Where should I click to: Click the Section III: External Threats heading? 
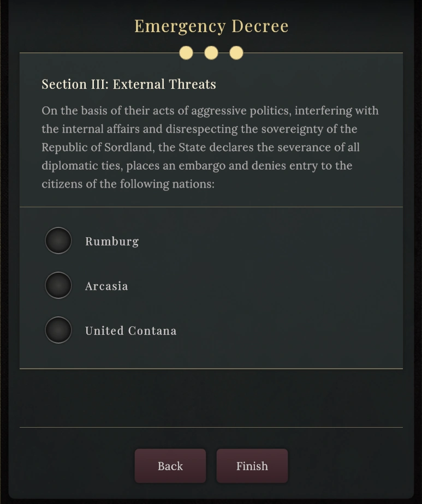click(129, 85)
